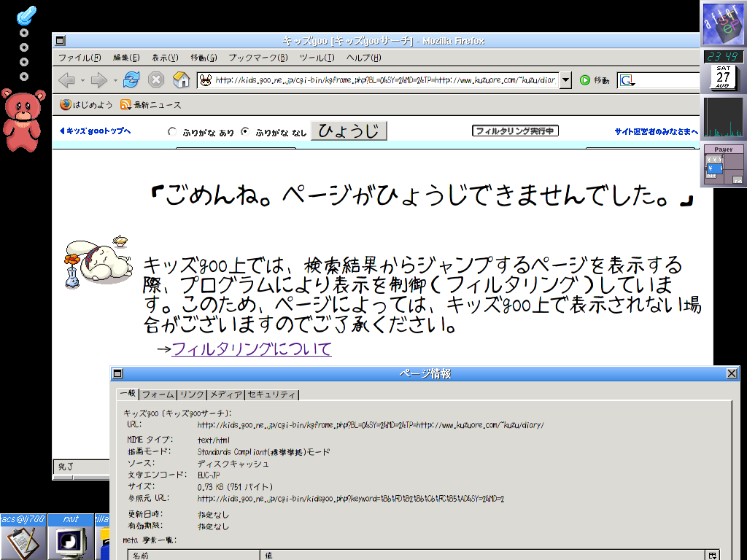Open the 表示(V) menu
The width and height of the screenshot is (747, 560).
[x=165, y=58]
